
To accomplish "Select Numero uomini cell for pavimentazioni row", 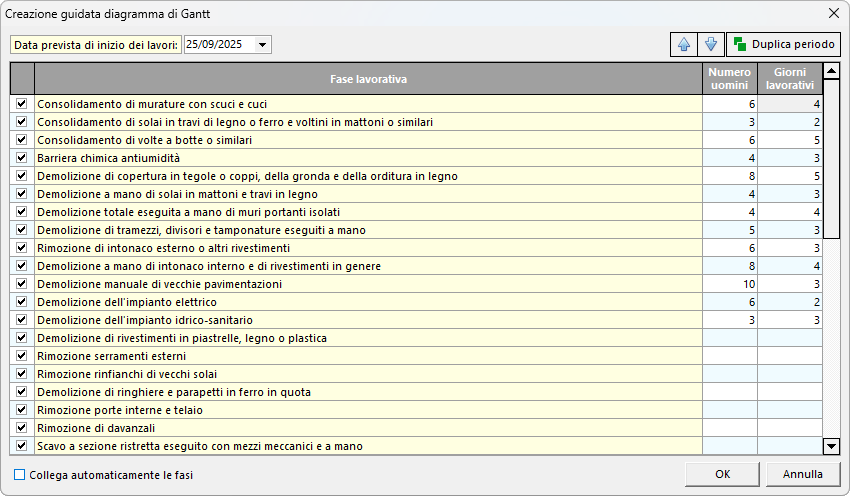I will click(729, 284).
